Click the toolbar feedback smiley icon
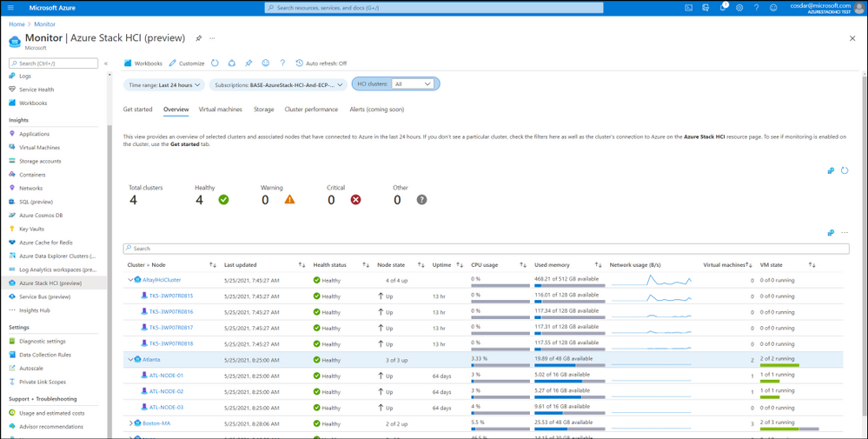This screenshot has height=439, width=868. pos(266,63)
